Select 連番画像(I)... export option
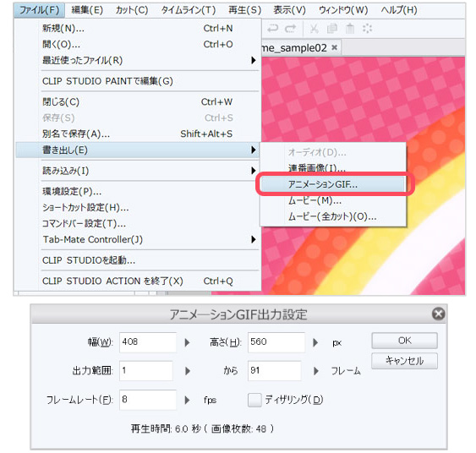476x453 pixels. 333,168
